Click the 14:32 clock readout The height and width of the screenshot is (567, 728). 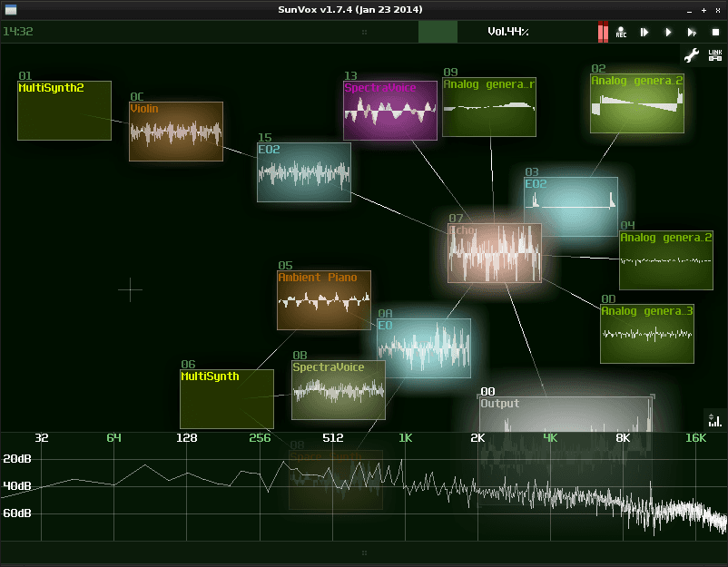(x=18, y=32)
